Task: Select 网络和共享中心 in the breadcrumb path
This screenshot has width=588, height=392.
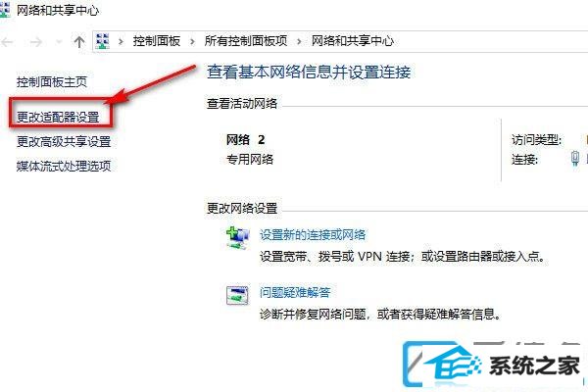Action: tap(353, 40)
